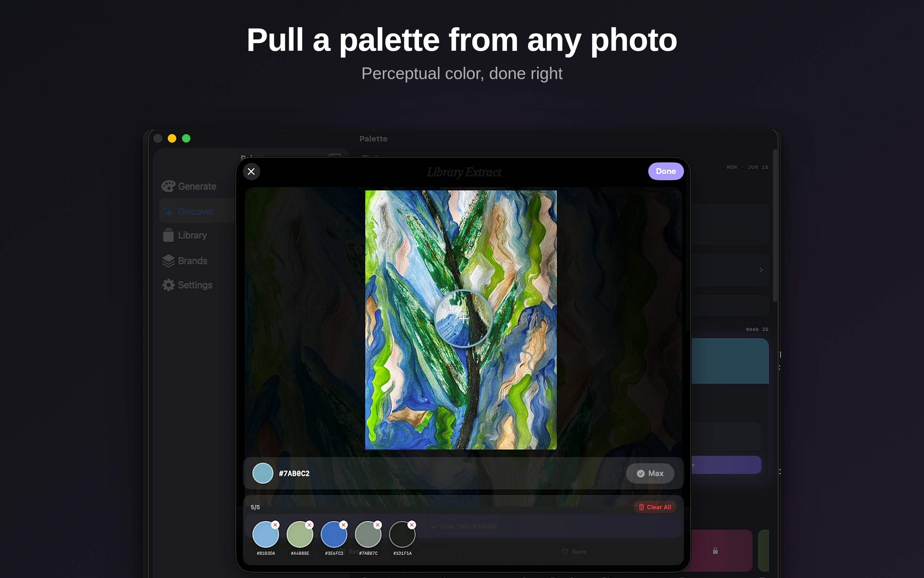This screenshot has width=924, height=578.
Task: Toggle the Max option
Action: (x=650, y=473)
